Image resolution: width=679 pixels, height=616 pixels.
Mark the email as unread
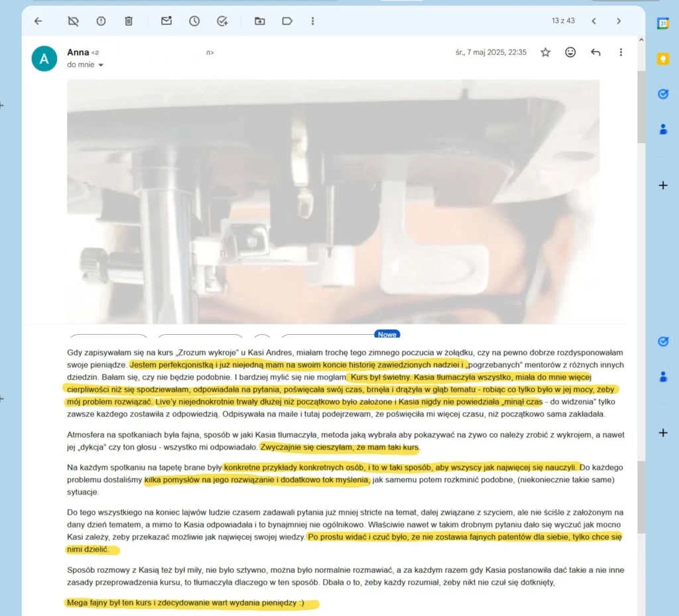[166, 21]
